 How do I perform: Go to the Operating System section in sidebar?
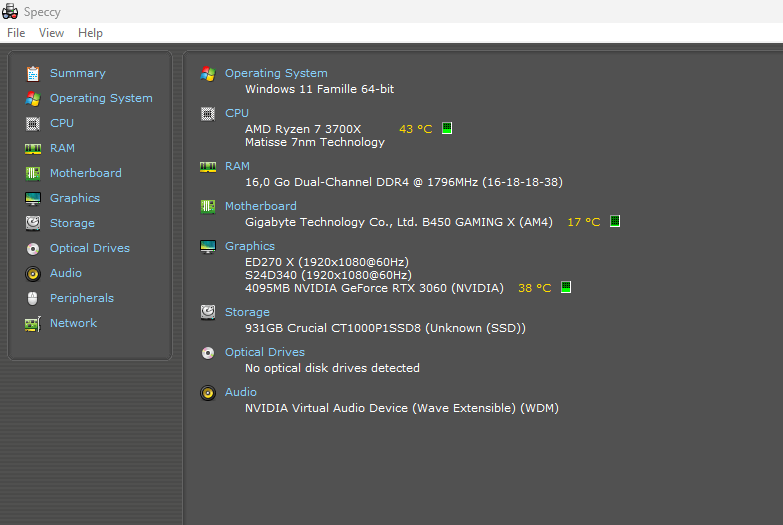[x=101, y=98]
